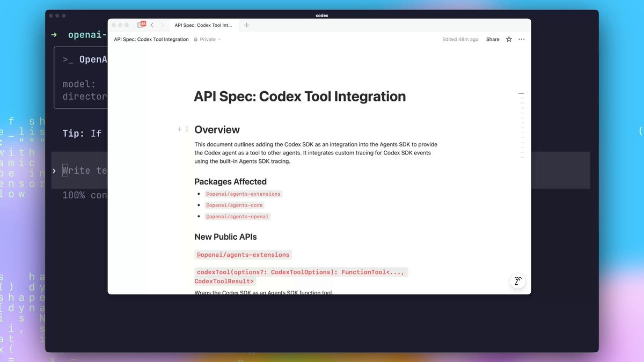Click the codex window title
The image size is (644, 362).
point(322,16)
